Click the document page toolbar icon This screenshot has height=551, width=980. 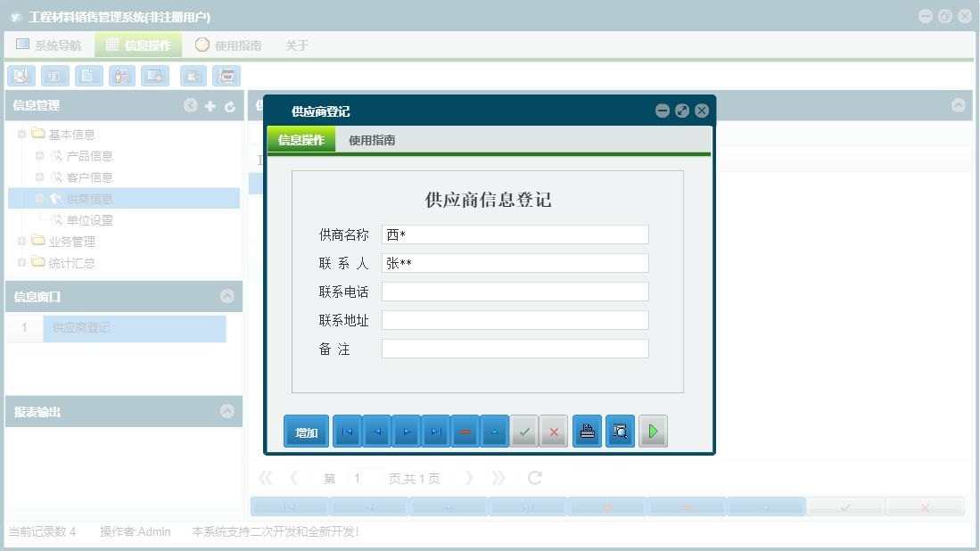89,76
